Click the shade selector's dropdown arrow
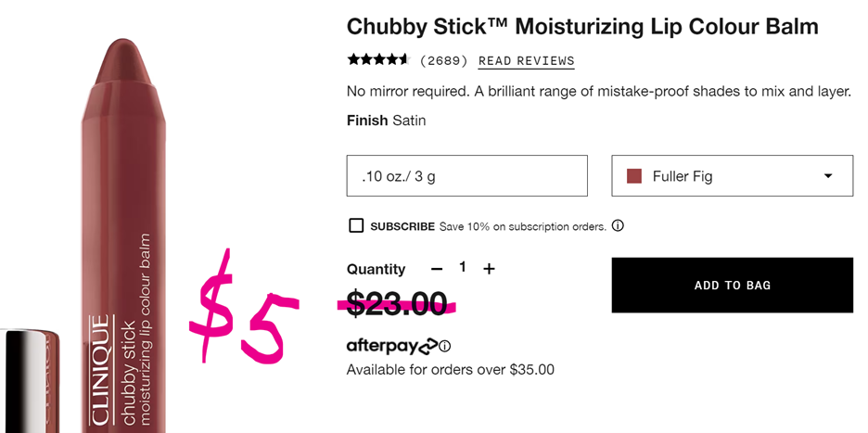 click(x=828, y=175)
